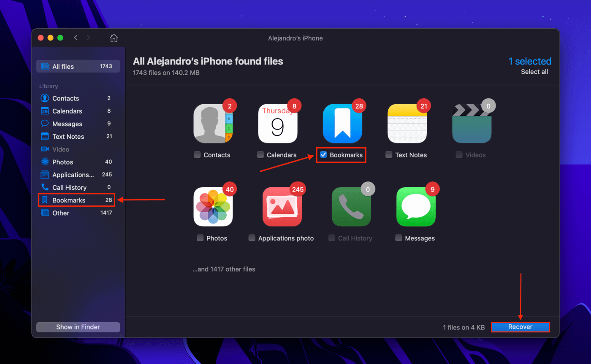Click the Contacts large category icon
Screen dimensions: 591x364
coord(213,124)
